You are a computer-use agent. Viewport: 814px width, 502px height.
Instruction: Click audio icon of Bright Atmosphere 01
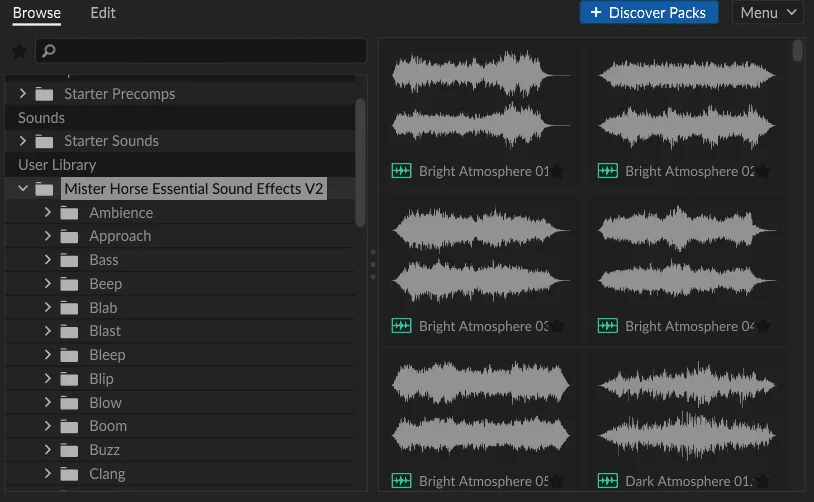pos(401,170)
